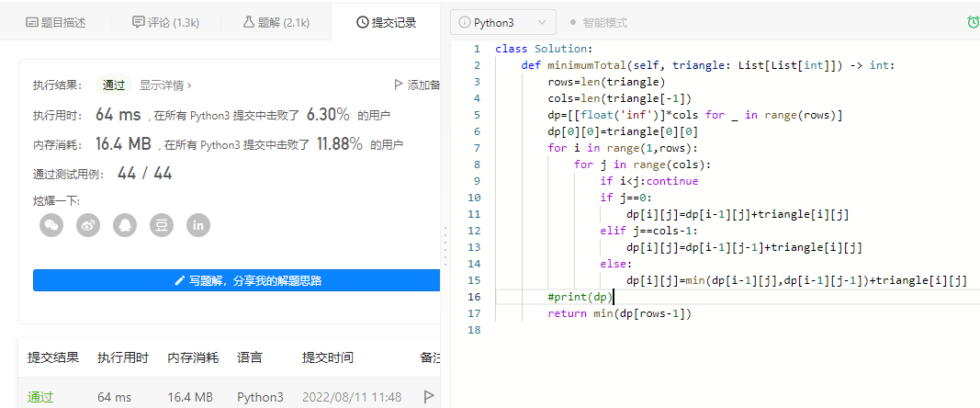Share result via Douban icon
Image resolution: width=980 pixels, height=408 pixels.
pos(162,225)
